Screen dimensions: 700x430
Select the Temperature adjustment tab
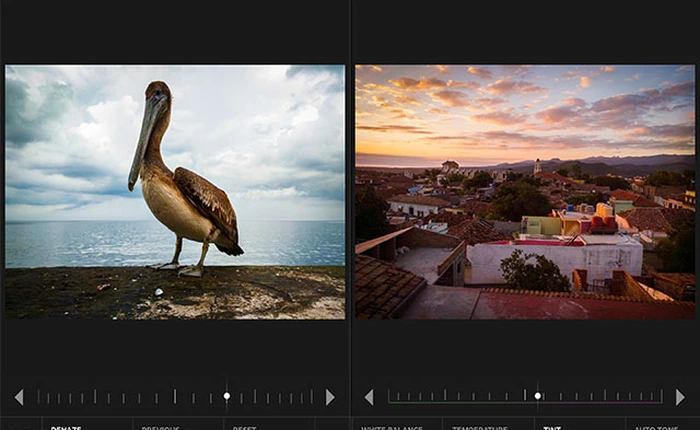(x=488, y=425)
